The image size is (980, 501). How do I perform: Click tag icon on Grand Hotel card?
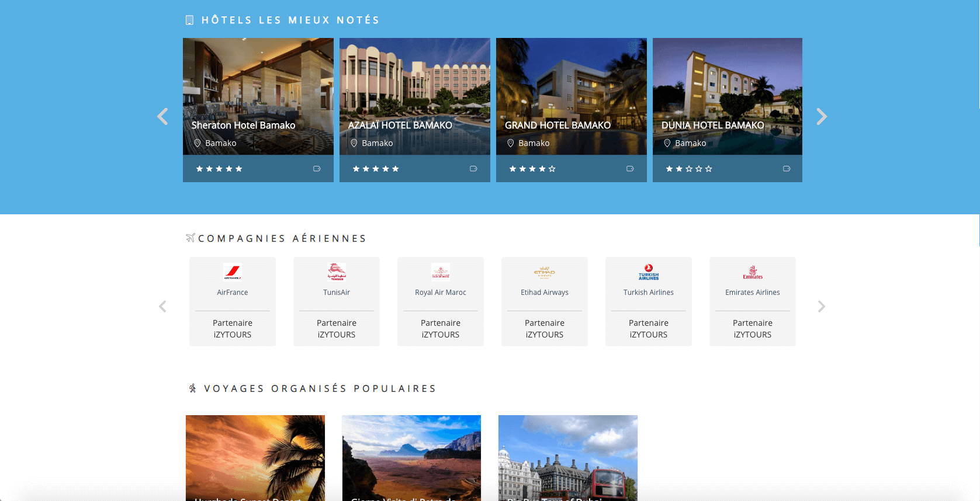coord(630,169)
